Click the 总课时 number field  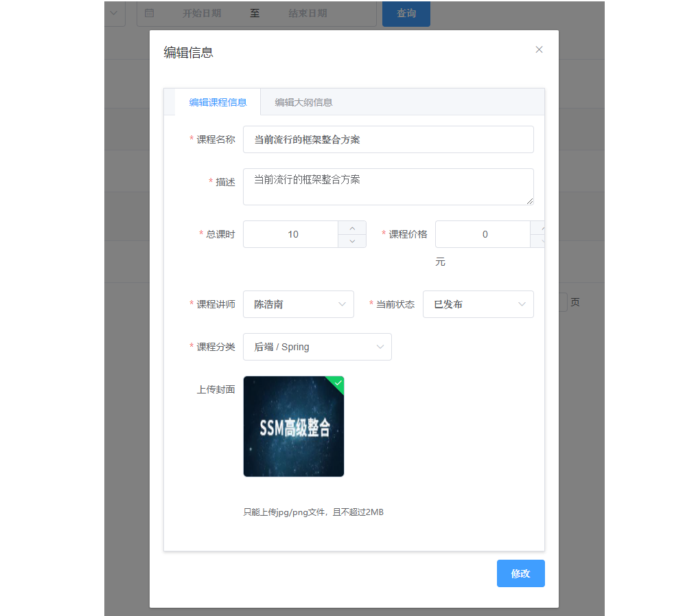tap(292, 234)
